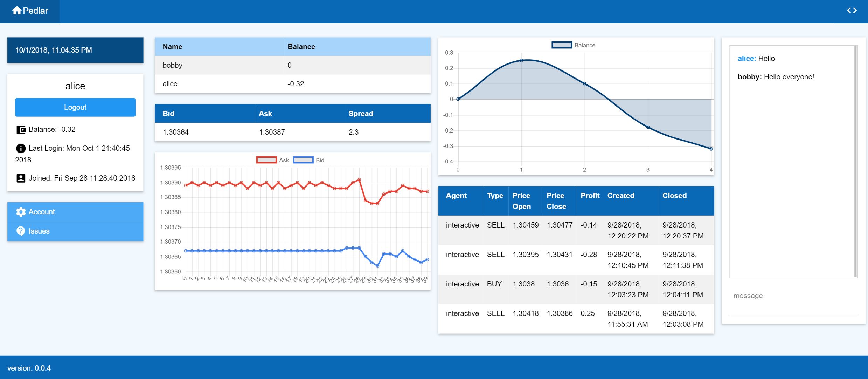Click the Balance column header in leaderboard
The height and width of the screenshot is (379, 868).
coord(301,47)
